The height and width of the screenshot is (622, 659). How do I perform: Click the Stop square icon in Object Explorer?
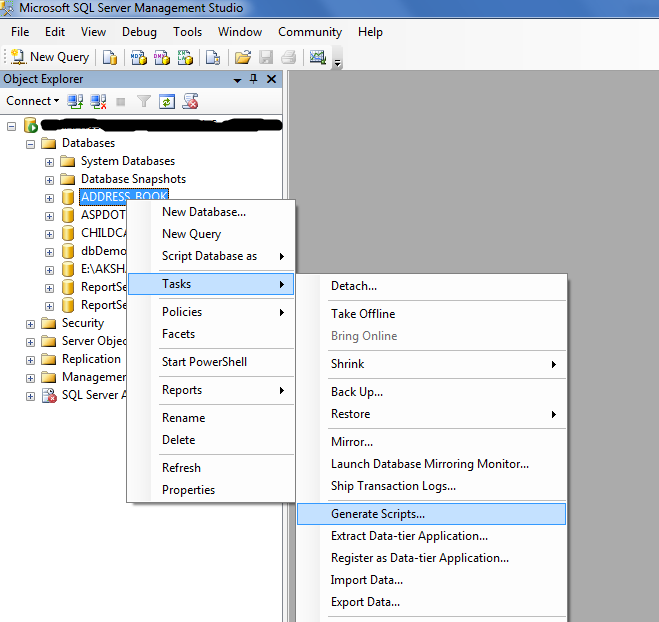tap(121, 102)
